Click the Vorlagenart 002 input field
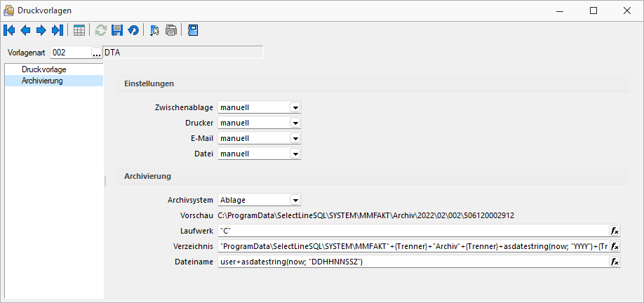Image resolution: width=644 pixels, height=303 pixels. coord(71,53)
